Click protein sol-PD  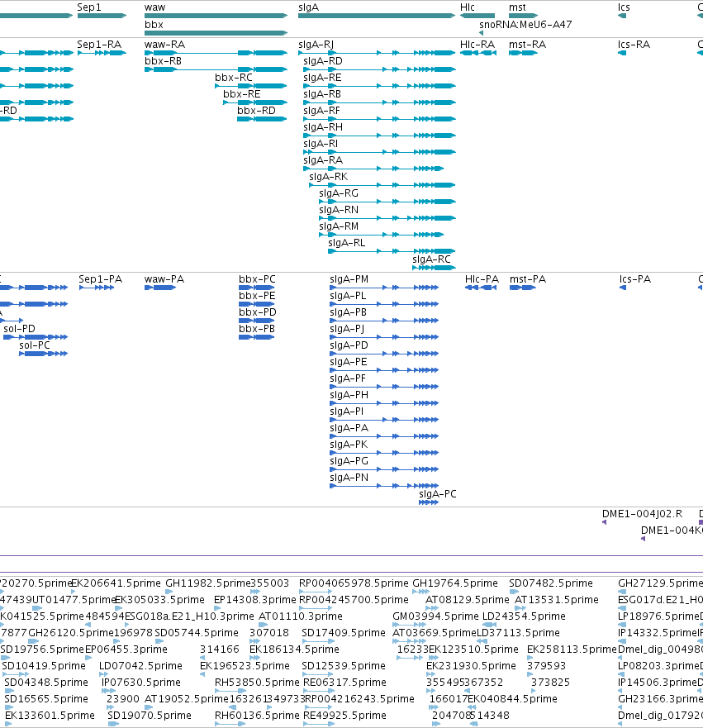click(x=36, y=337)
